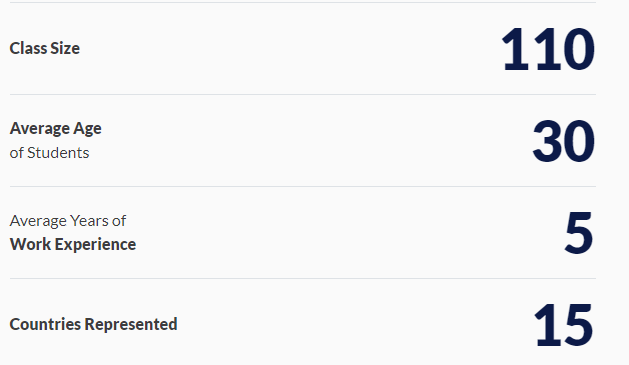
Task: Click the word 'Represented'
Action: (x=131, y=324)
